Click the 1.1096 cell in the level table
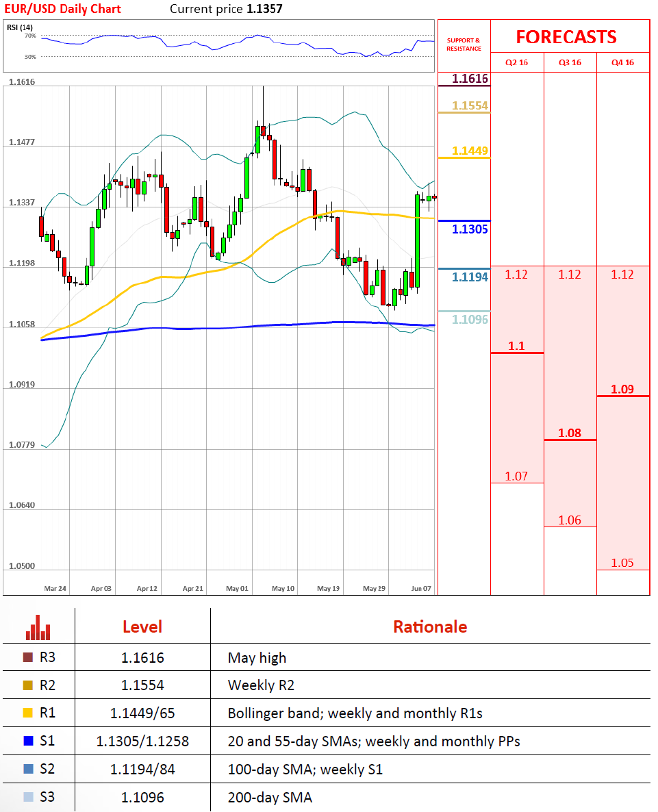The width and height of the screenshot is (658, 812). click(142, 798)
